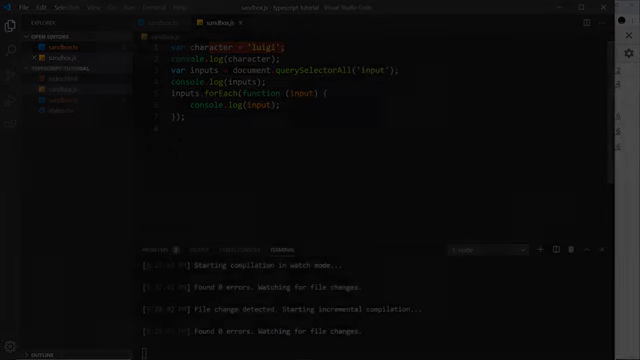Screen dimensions: 640x360
Task: Close the panel in right-side window
Action: (x=629, y=36)
